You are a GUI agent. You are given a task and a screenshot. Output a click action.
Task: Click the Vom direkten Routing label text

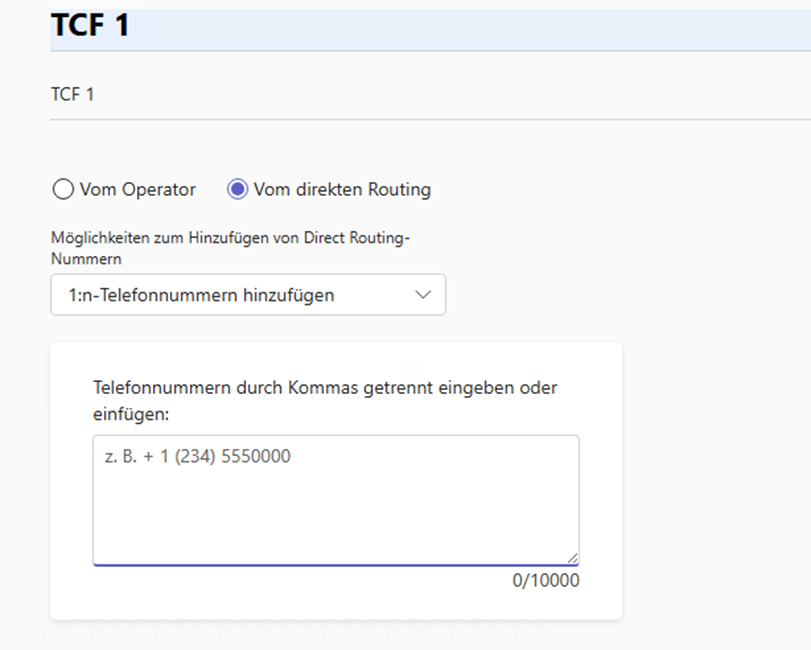pos(342,189)
